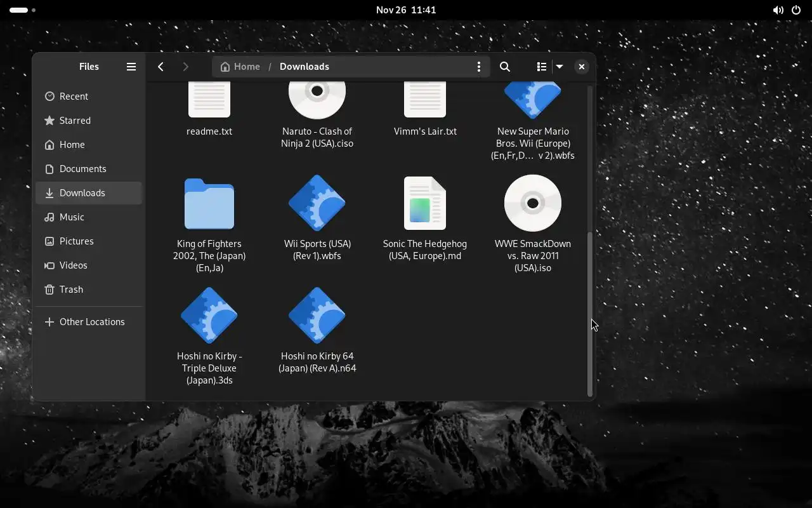Select the Sonic The Hedgehog .md file icon

(425, 203)
